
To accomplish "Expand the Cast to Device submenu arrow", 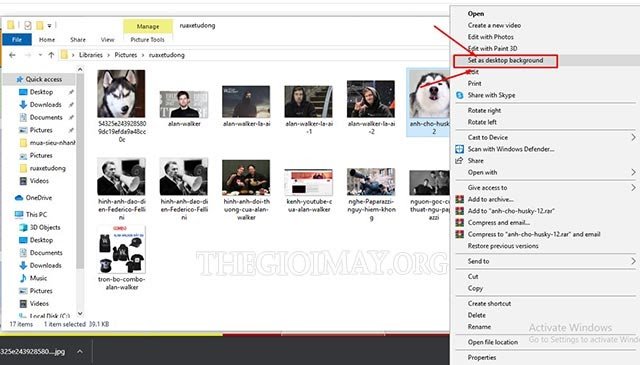I will point(633,137).
